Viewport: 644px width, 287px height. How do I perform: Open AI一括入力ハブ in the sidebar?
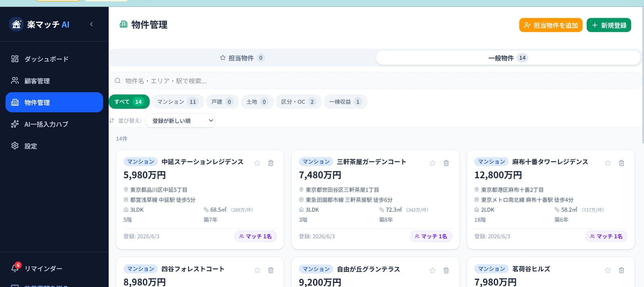tap(54, 124)
